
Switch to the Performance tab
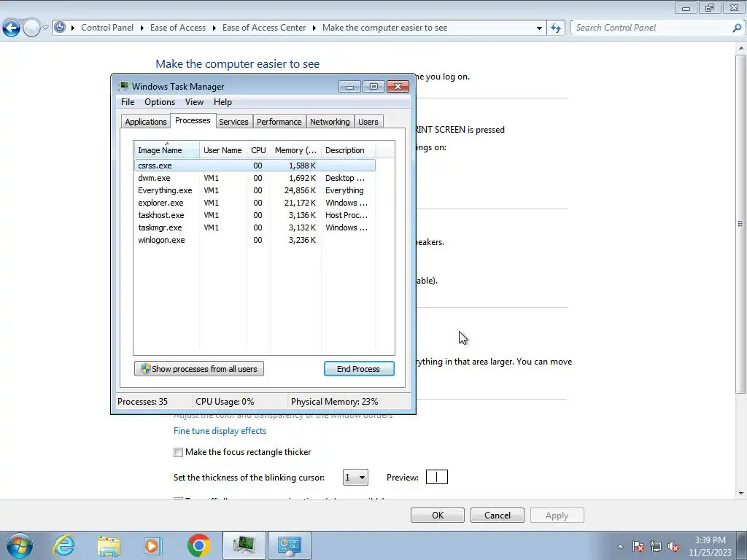(279, 122)
